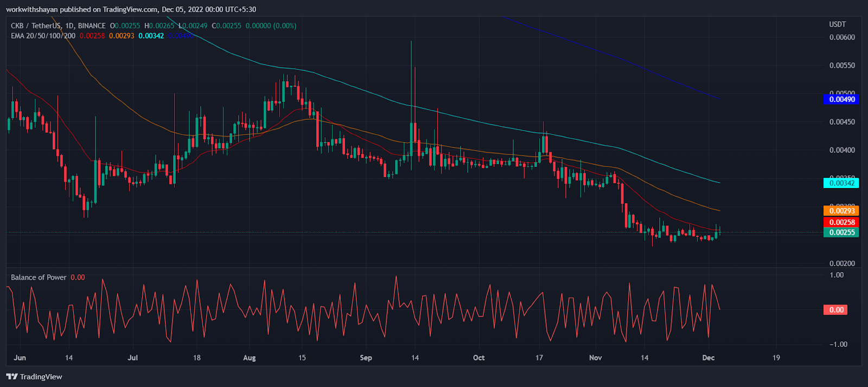The width and height of the screenshot is (868, 387).
Task: Click the 0.00450 price axis label
Action: (842, 122)
